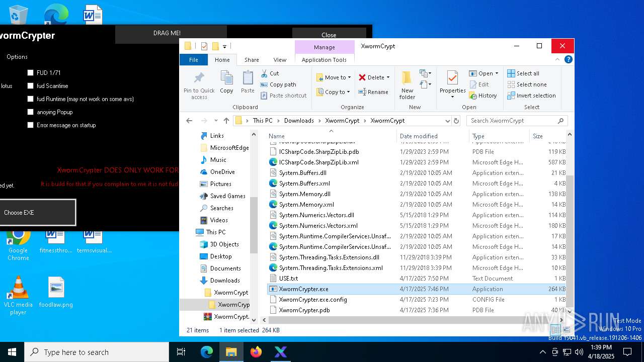Open the Delete dropdown arrow

[x=388, y=77]
